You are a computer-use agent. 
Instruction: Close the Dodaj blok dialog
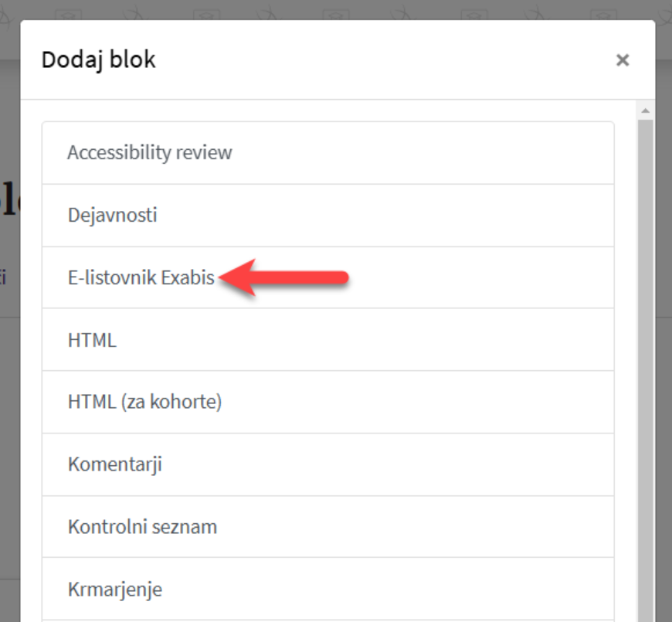tap(623, 60)
